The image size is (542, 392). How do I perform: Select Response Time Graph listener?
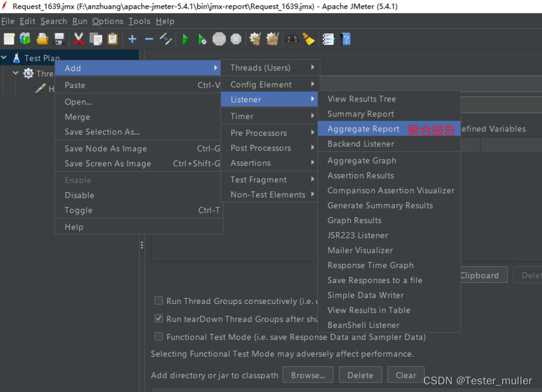click(x=389, y=265)
